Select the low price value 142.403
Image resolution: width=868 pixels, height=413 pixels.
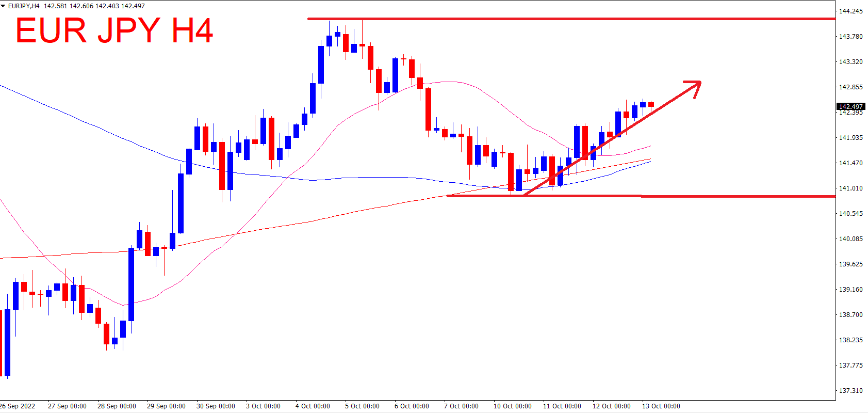click(107, 6)
